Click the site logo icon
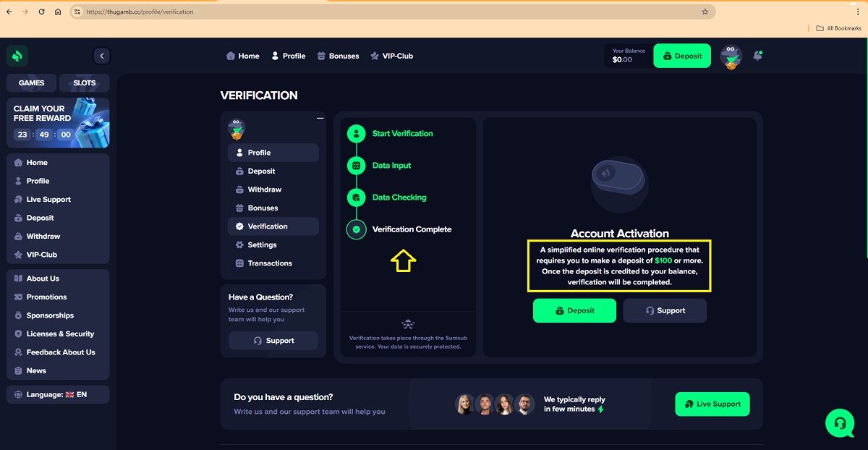Image resolution: width=868 pixels, height=450 pixels. click(17, 56)
